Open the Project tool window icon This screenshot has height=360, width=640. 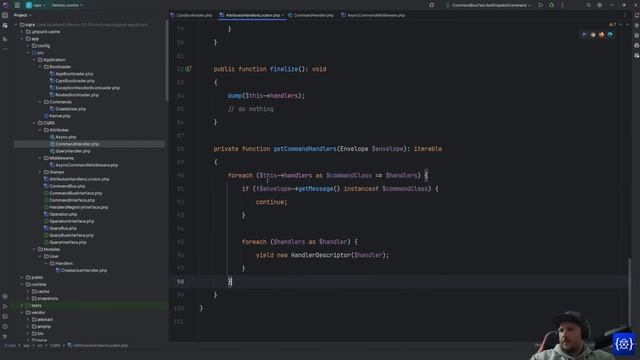(x=5, y=15)
